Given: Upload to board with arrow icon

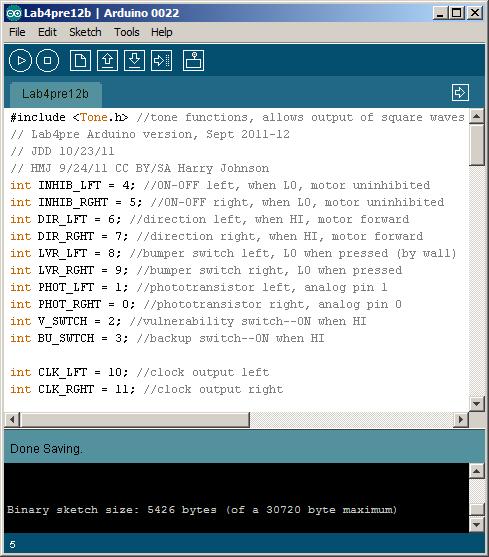Looking at the screenshot, I should 162,60.
